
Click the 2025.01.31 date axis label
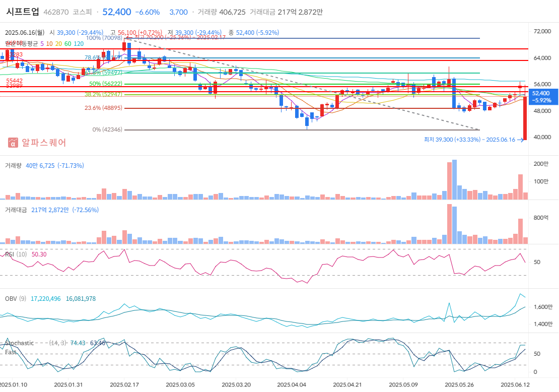coord(68,385)
